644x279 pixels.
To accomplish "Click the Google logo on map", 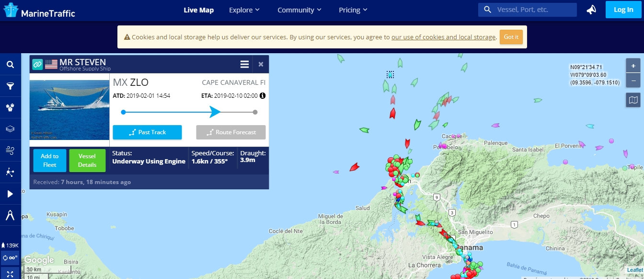I will coord(39,260).
